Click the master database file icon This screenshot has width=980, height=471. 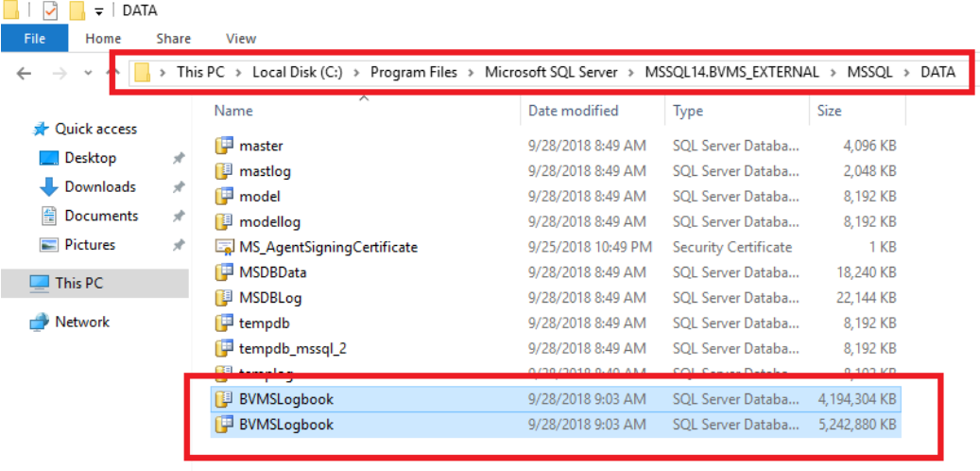224,145
